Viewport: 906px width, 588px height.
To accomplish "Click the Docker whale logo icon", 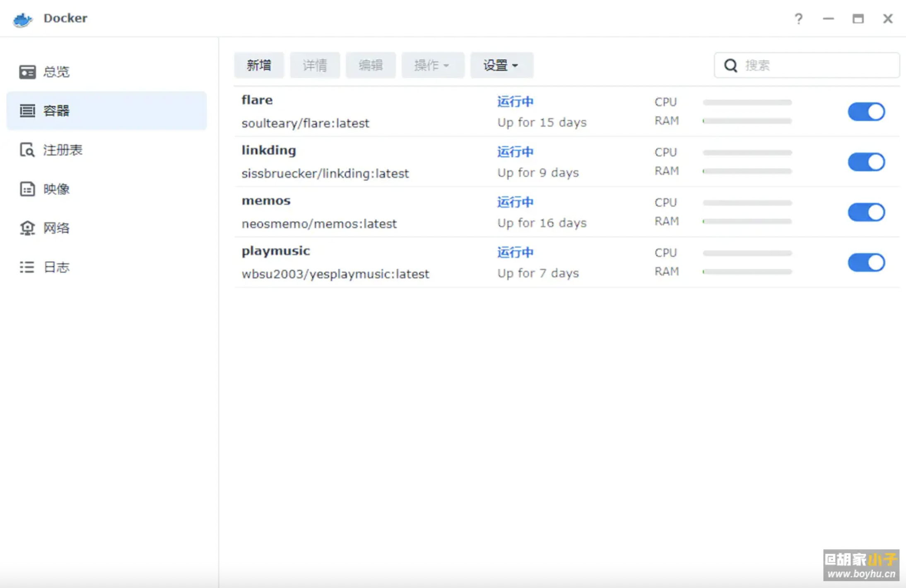I will (23, 19).
